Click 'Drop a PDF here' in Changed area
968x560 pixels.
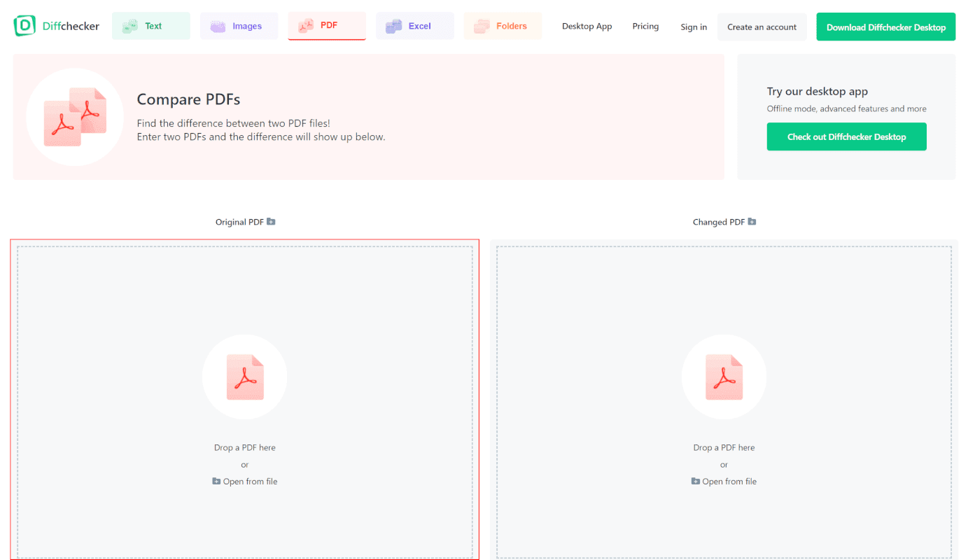(724, 447)
